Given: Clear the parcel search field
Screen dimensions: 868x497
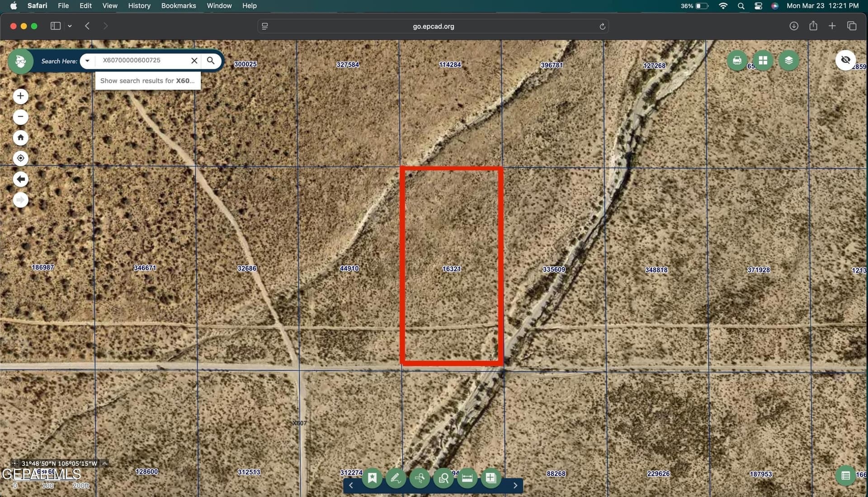Looking at the screenshot, I should coord(194,61).
